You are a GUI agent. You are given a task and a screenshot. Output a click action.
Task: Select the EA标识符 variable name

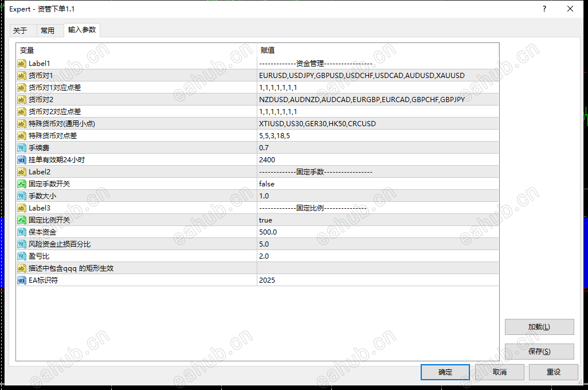(x=43, y=280)
